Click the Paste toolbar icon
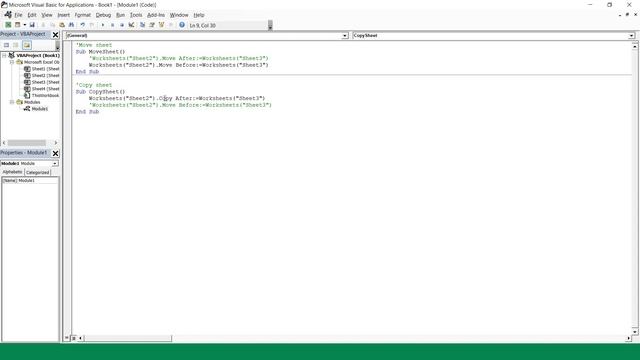 pyautogui.click(x=62, y=25)
